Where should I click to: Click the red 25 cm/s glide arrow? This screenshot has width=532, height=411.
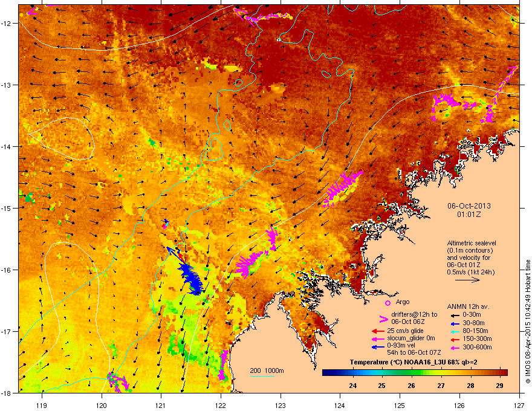(378, 331)
